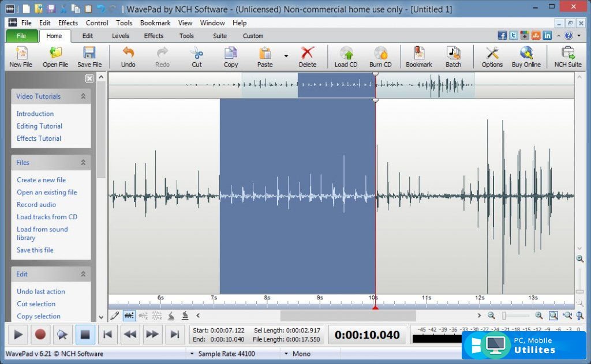Collapse the ribbon with the caret arrow

pyautogui.click(x=558, y=35)
